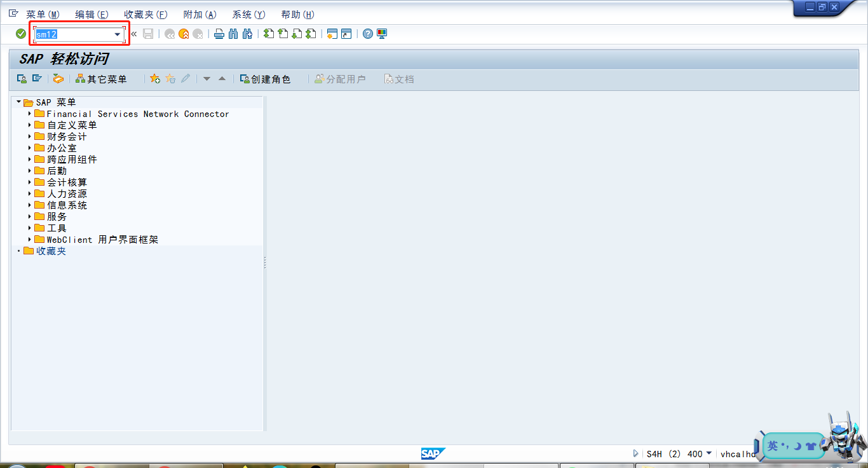Click the moon icon in the IME bar
This screenshot has width=868, height=468.
click(x=797, y=446)
